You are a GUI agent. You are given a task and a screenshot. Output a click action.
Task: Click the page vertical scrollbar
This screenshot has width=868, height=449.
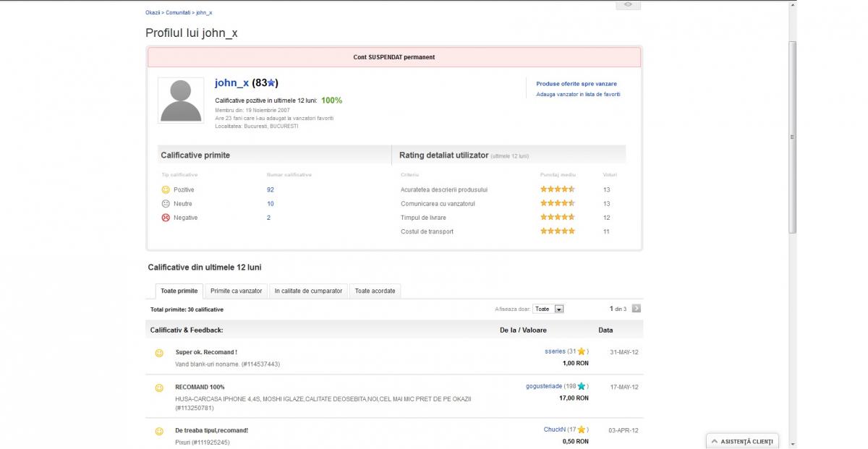pos(792,137)
